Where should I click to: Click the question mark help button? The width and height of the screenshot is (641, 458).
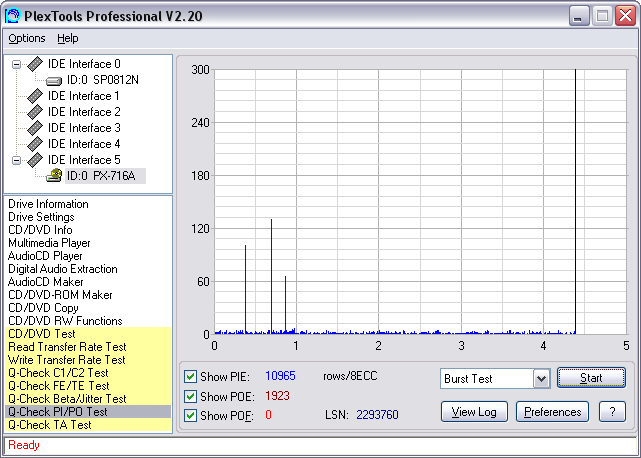(x=612, y=412)
